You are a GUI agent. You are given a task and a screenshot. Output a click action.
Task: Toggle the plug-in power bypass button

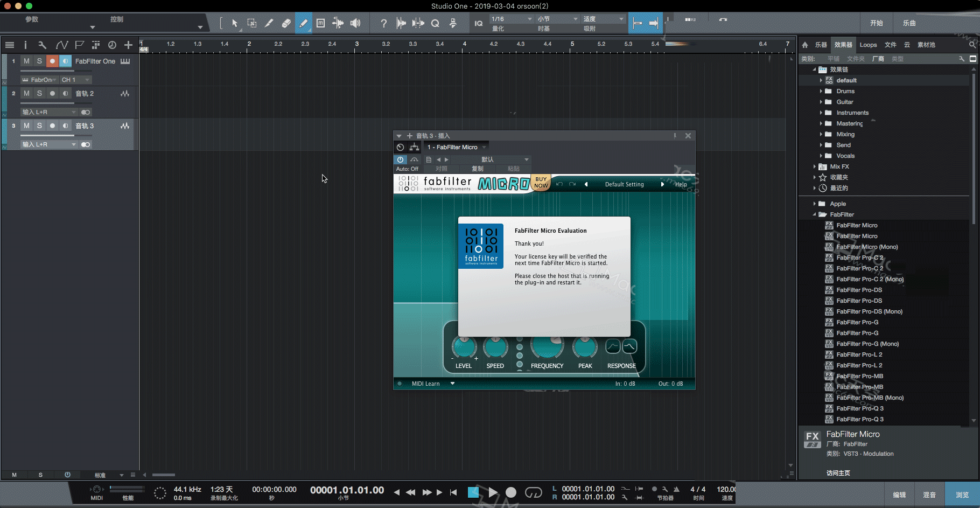click(x=400, y=159)
